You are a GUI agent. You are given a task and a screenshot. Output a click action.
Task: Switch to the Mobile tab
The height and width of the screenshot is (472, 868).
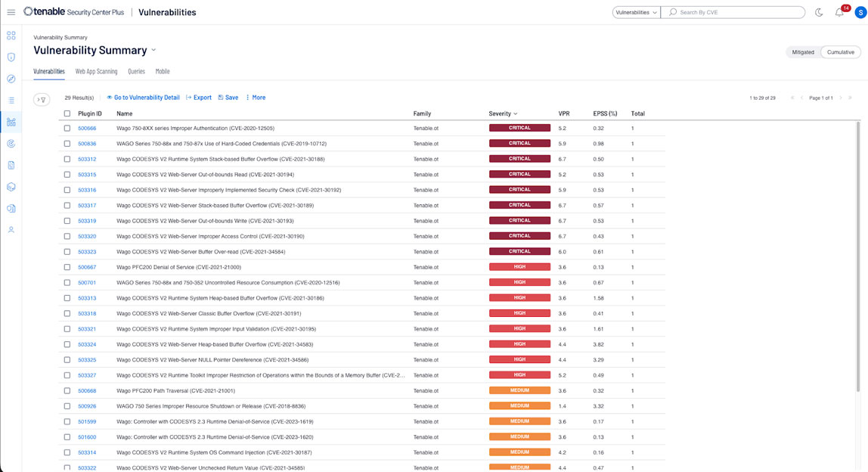pyautogui.click(x=163, y=71)
